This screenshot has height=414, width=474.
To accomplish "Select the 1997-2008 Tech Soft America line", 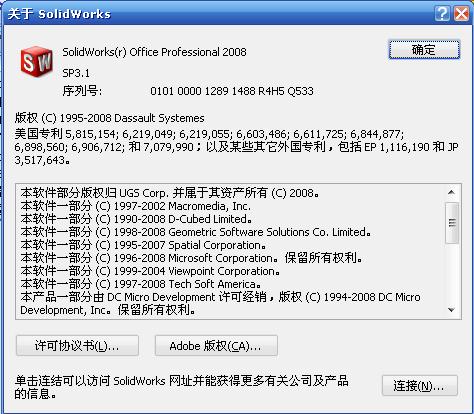I will point(140,284).
